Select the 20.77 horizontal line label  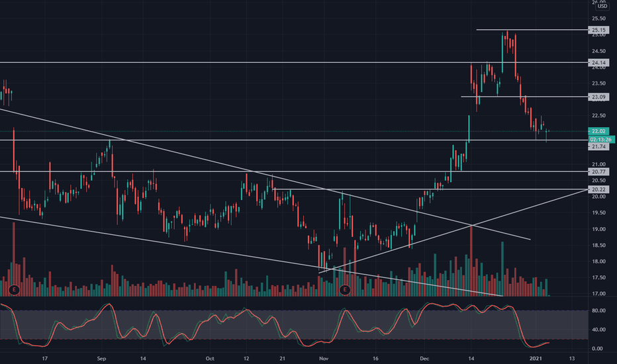point(598,171)
